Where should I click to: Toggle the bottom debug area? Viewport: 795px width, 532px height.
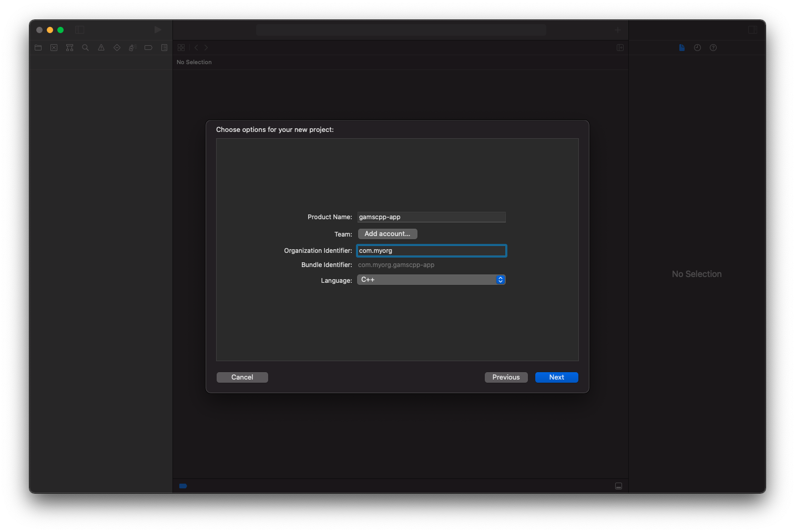coord(618,486)
